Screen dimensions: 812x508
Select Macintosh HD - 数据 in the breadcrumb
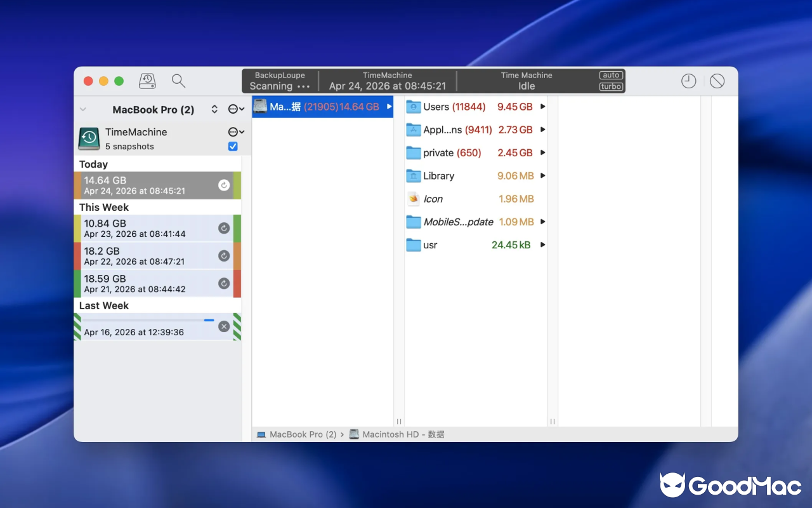pos(402,434)
